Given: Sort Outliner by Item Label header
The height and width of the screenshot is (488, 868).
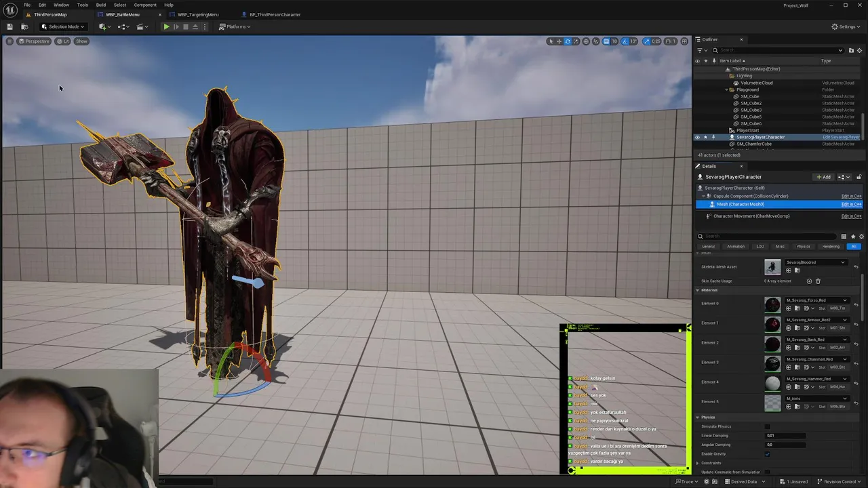Looking at the screenshot, I should 732,61.
